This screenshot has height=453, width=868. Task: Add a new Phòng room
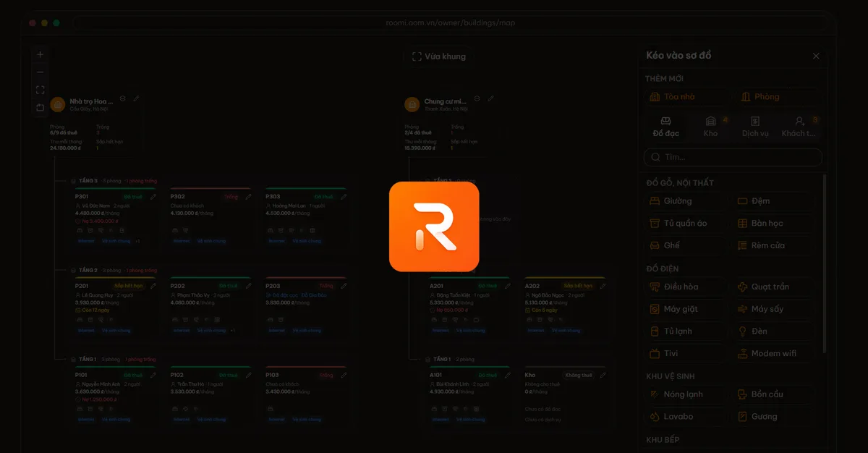(x=780, y=97)
